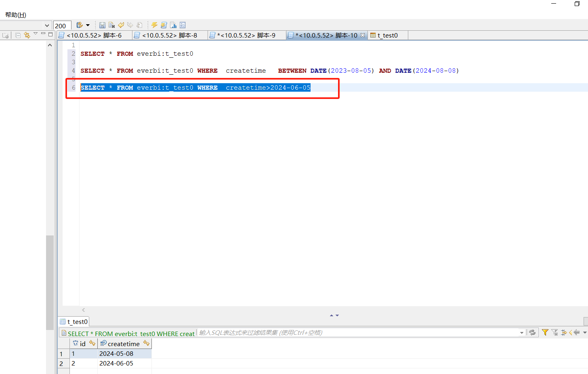The height and width of the screenshot is (374, 588).
Task: Click the custom filter settings icon
Action: 564,332
